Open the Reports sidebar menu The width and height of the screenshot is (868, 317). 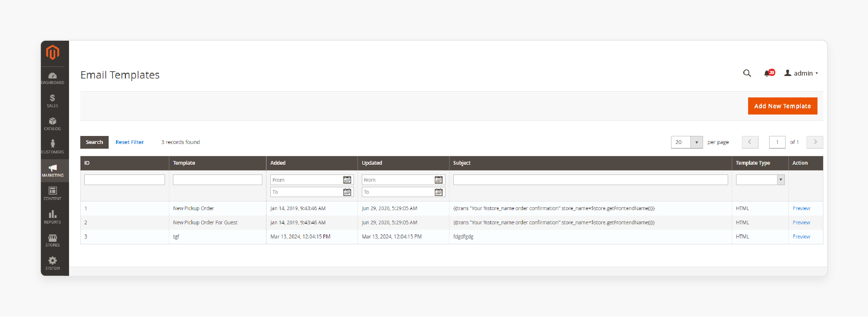53,217
